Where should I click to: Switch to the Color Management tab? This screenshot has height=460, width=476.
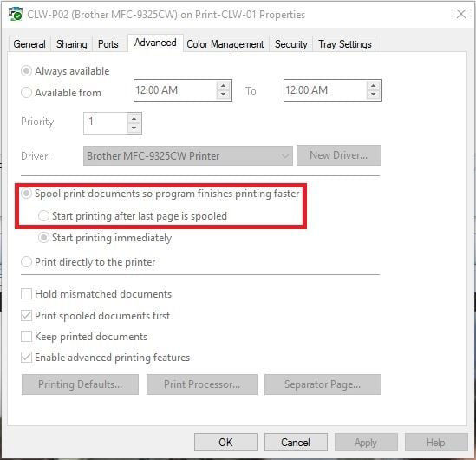pyautogui.click(x=225, y=44)
